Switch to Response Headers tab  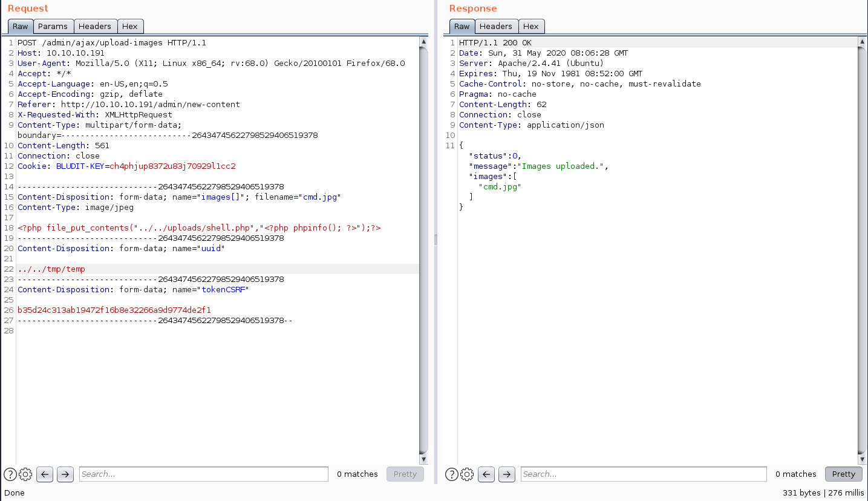pyautogui.click(x=496, y=26)
